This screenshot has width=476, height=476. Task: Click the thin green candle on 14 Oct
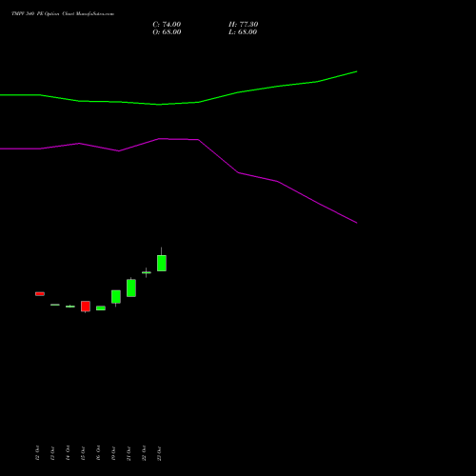click(70, 307)
